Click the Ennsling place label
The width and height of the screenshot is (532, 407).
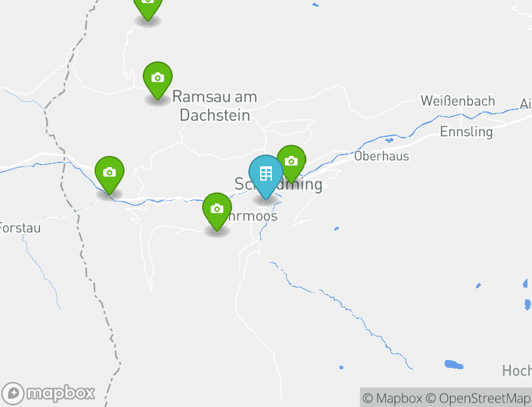tap(466, 132)
